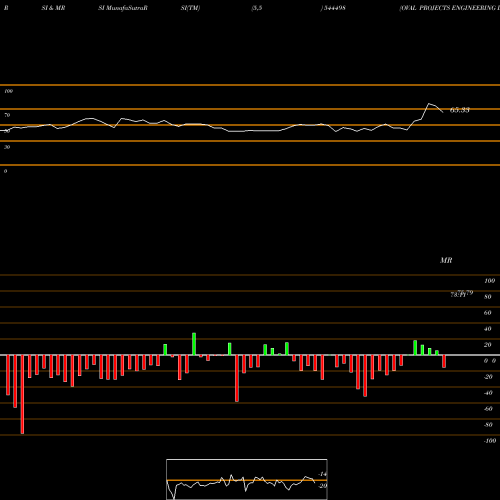Click the -20 label on MR axis
500x500 pixels.
[488, 377]
